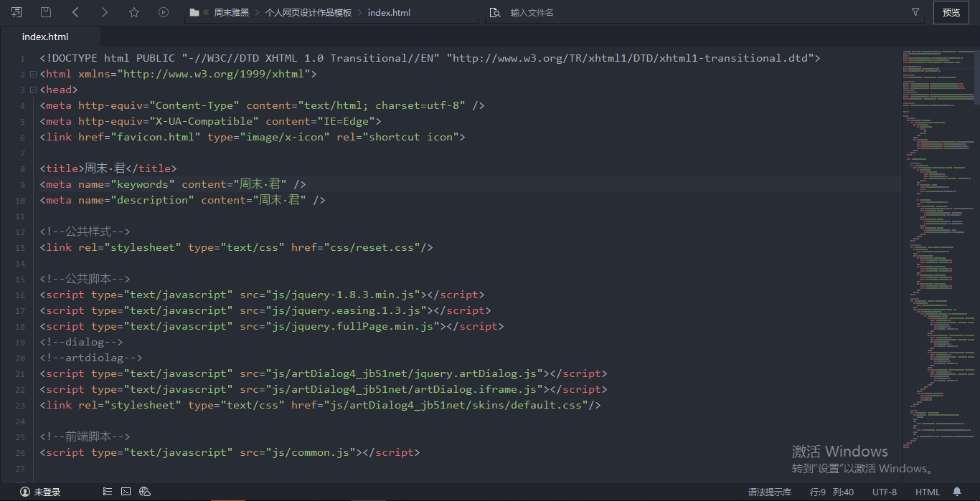Click 个人网页设计作品模板 breadcrumb folder
The image size is (980, 501).
tap(308, 12)
